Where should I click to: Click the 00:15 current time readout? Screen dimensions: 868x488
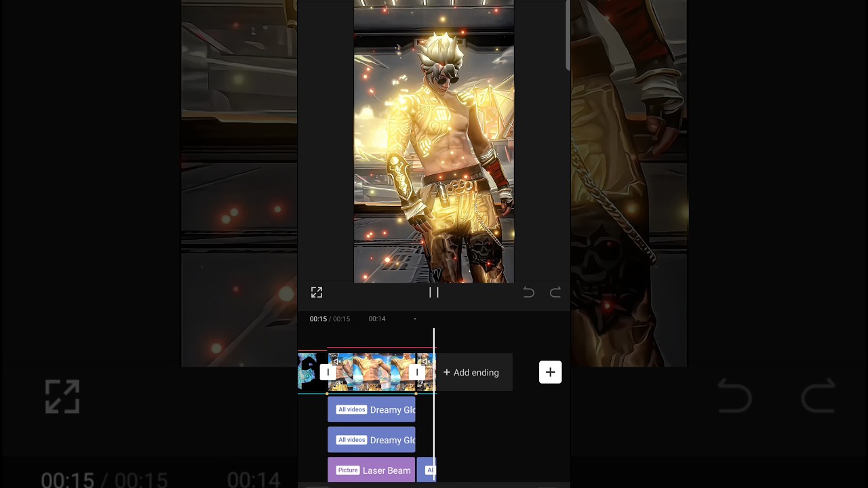(x=318, y=319)
